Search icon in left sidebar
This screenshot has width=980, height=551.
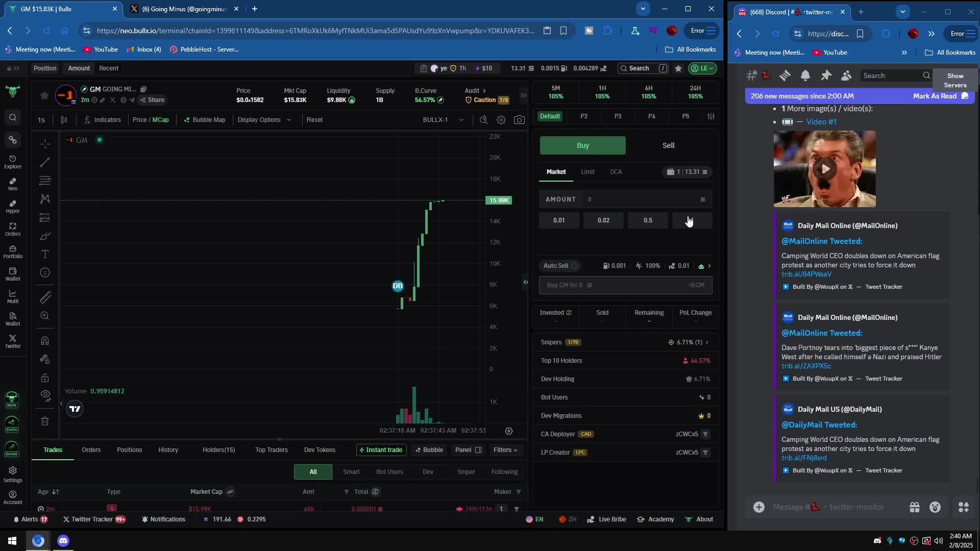(13, 117)
